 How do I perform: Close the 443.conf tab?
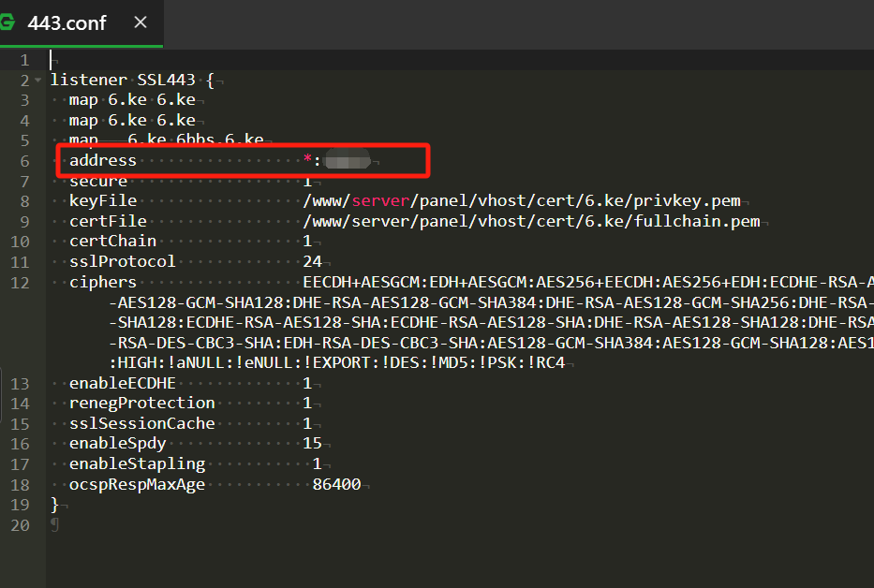point(141,22)
